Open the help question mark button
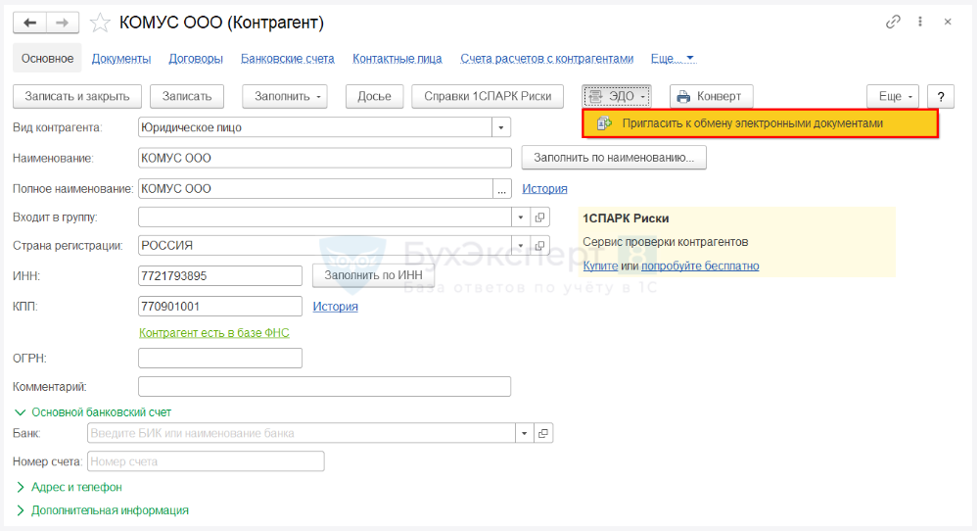Screen dimensions: 980x531 941,96
